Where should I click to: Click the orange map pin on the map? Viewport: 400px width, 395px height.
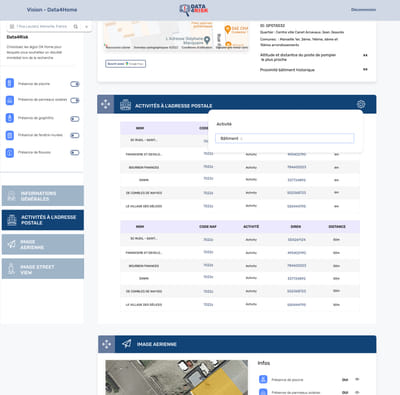[x=228, y=30]
